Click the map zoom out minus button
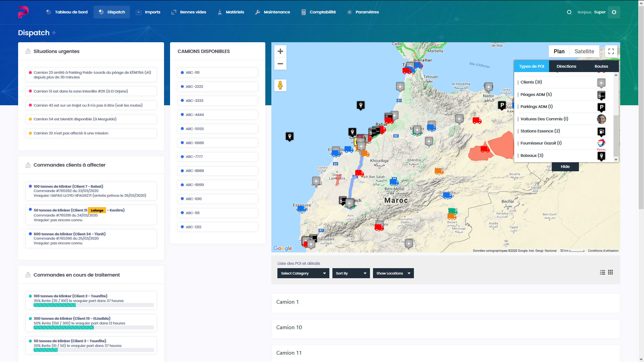644x362 pixels. (280, 64)
